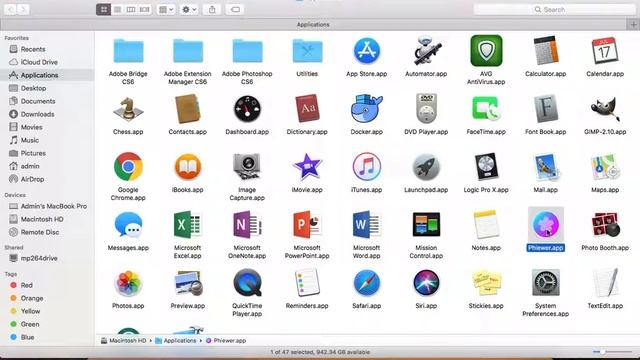Switch to cover flow view
This screenshot has height=360, width=640.
[x=144, y=9]
